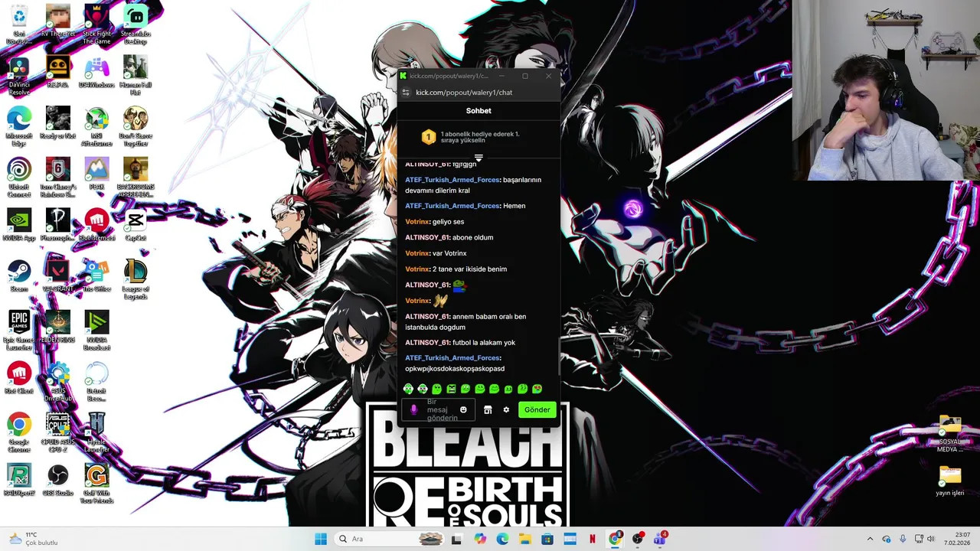Select the ELDEN RING shortcut
980x551 pixels.
click(x=58, y=327)
